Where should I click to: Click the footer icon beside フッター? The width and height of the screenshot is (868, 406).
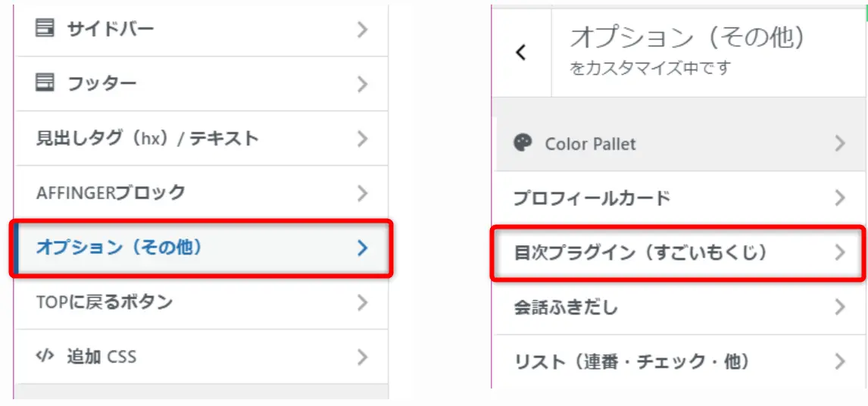point(45,83)
